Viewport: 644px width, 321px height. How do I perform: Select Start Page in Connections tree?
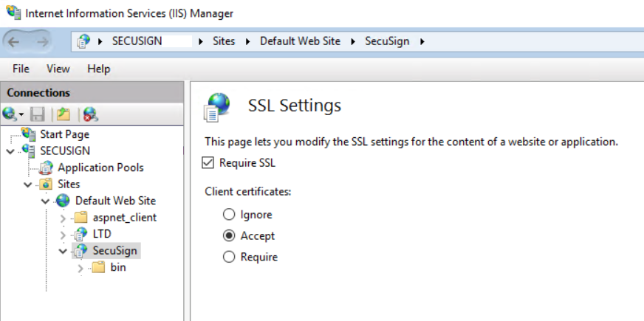pyautogui.click(x=64, y=134)
